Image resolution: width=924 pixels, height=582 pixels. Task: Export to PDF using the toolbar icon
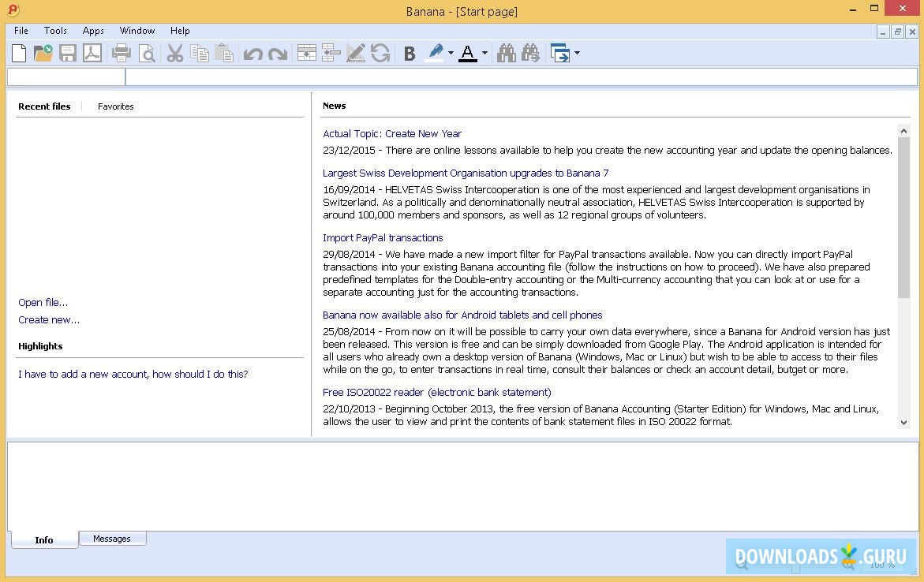[x=92, y=53]
